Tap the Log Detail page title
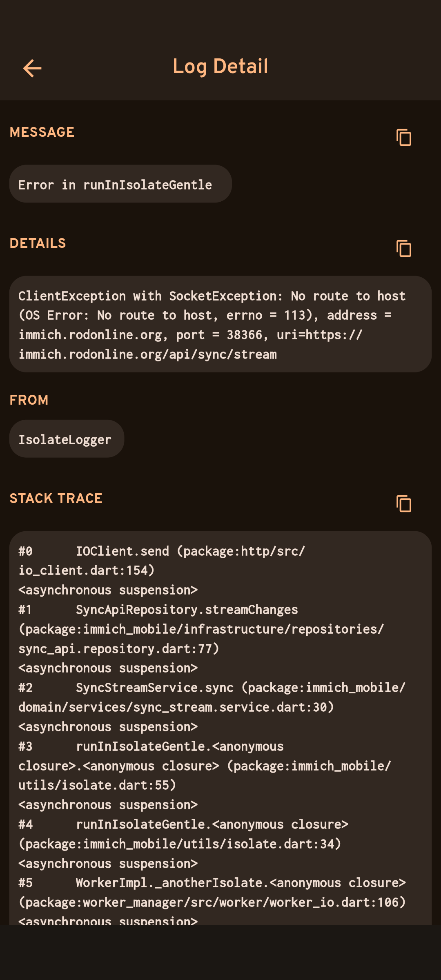Image resolution: width=441 pixels, height=980 pixels. pos(220,67)
